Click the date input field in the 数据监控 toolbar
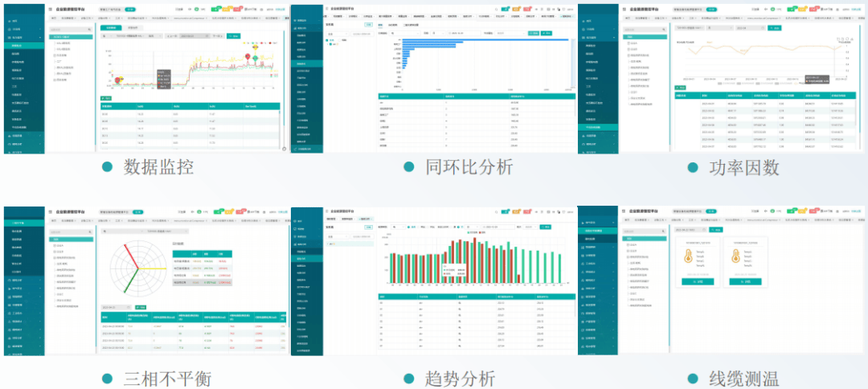 193,36
